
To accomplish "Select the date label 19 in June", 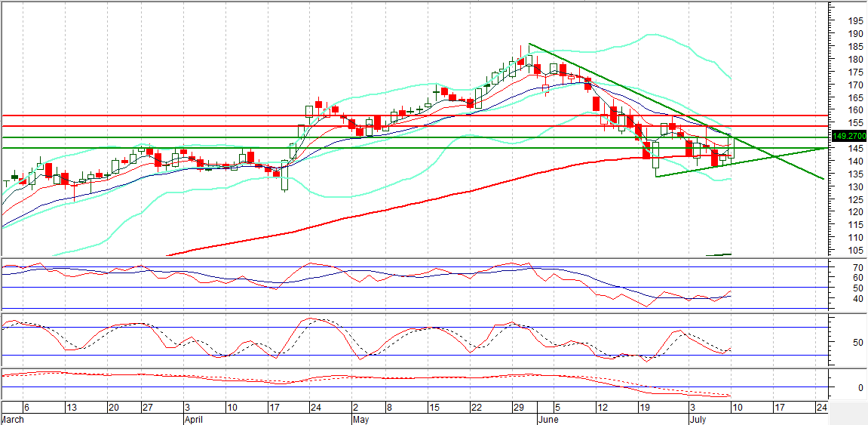I will pos(643,408).
